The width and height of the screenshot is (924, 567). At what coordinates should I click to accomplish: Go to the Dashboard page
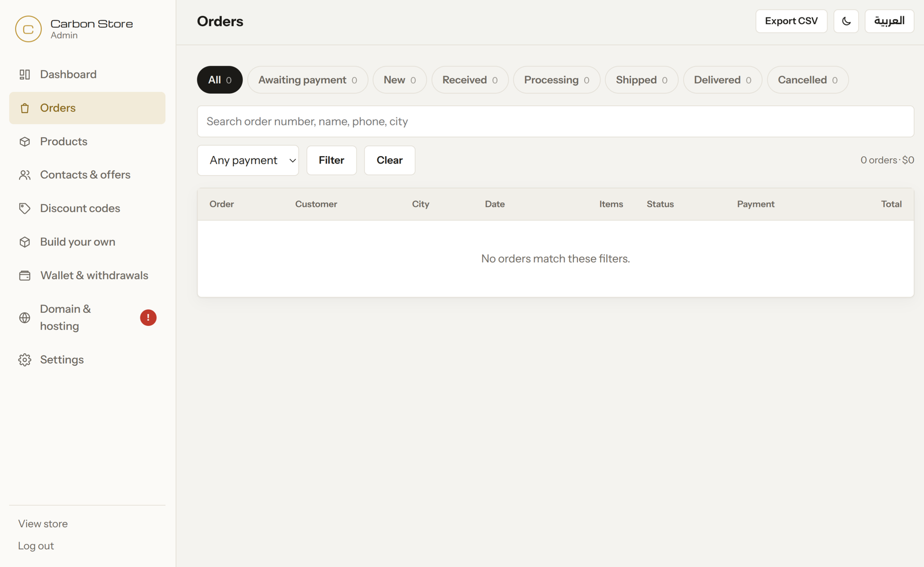pyautogui.click(x=87, y=75)
